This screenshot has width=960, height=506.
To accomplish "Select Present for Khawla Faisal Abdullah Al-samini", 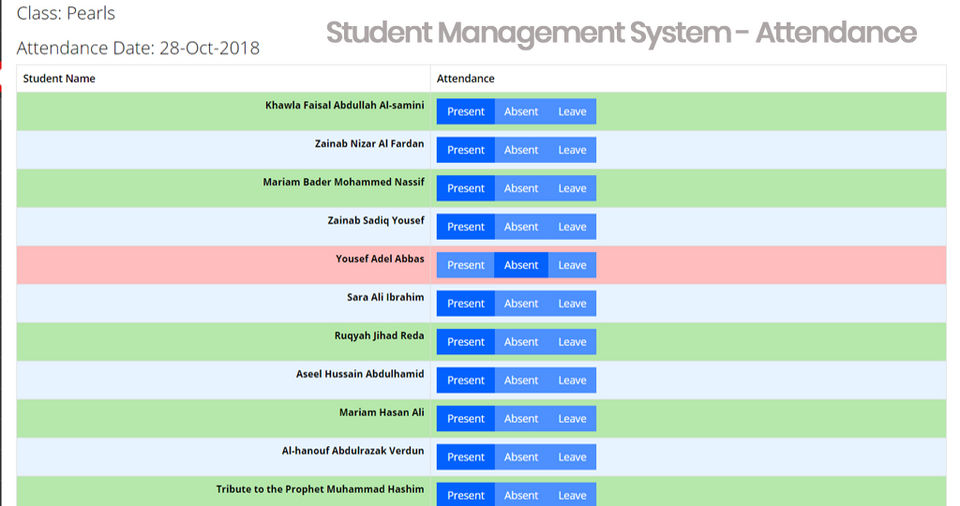I will [x=465, y=111].
